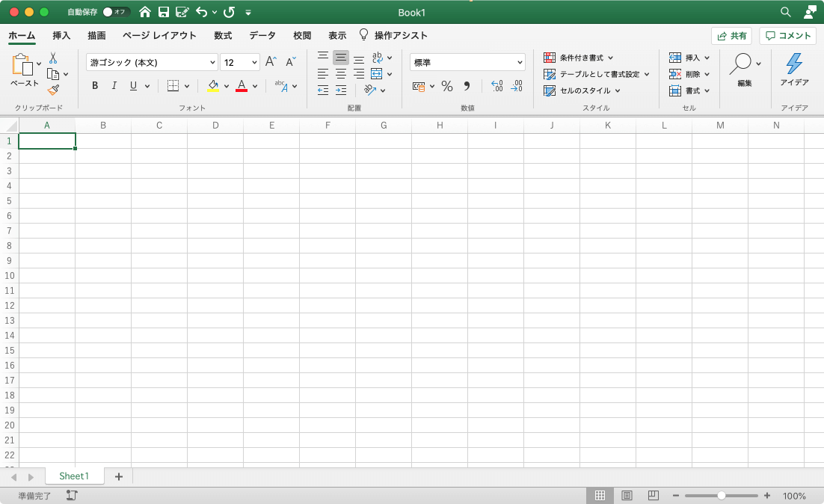The height and width of the screenshot is (504, 824).
Task: Click the save-as/edit icon in title bar
Action: [182, 11]
